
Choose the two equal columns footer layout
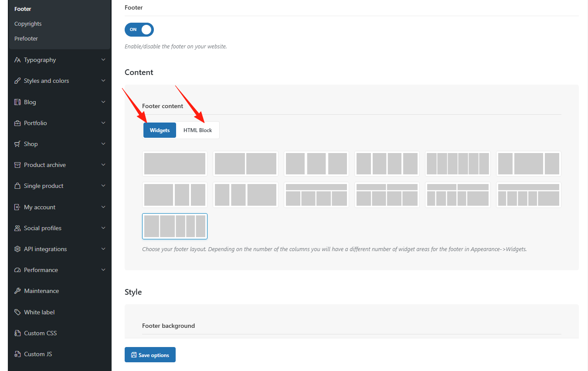245,164
